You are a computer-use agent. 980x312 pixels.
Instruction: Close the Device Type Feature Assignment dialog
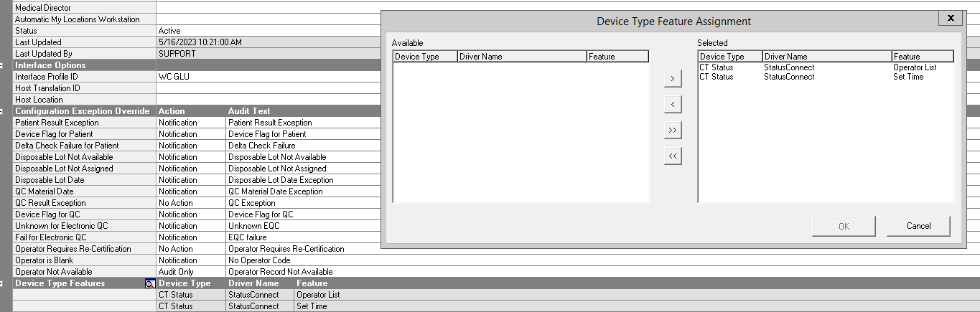click(x=950, y=19)
